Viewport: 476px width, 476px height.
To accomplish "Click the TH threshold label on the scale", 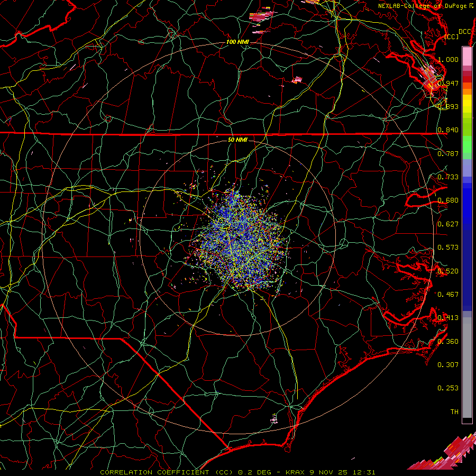I will (x=454, y=412).
